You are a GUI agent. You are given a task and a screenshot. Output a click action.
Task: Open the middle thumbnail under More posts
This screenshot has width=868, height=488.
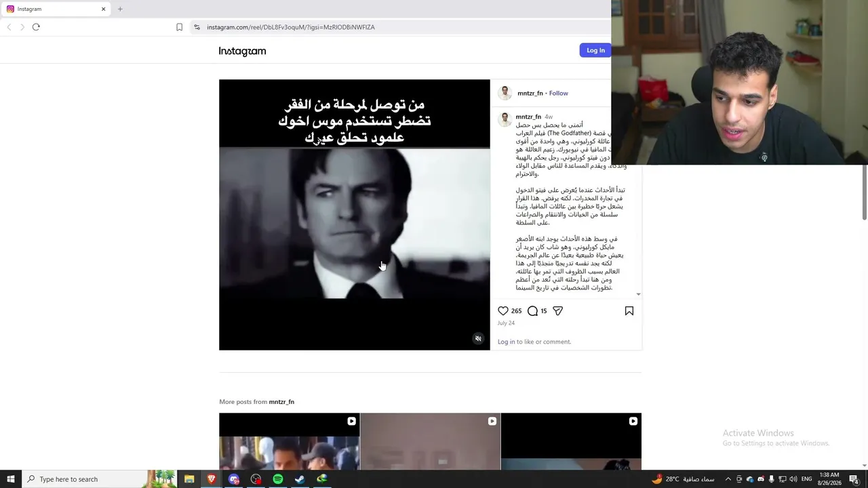(x=430, y=441)
